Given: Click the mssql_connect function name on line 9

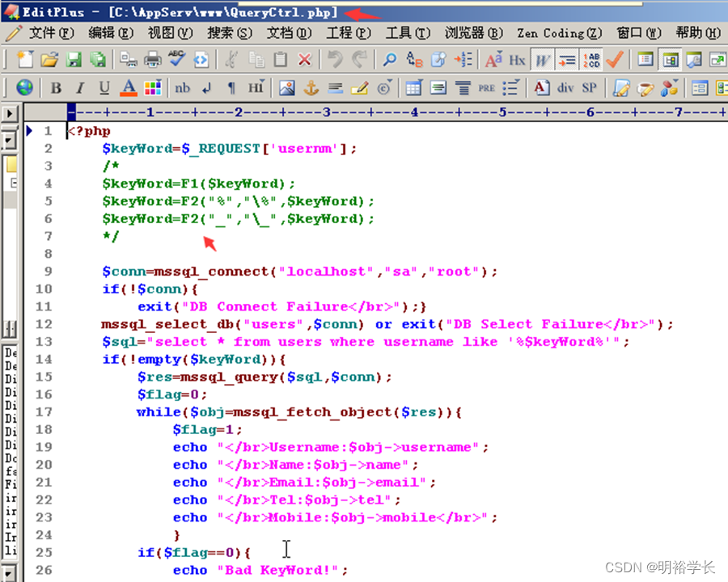Looking at the screenshot, I should tap(211, 272).
